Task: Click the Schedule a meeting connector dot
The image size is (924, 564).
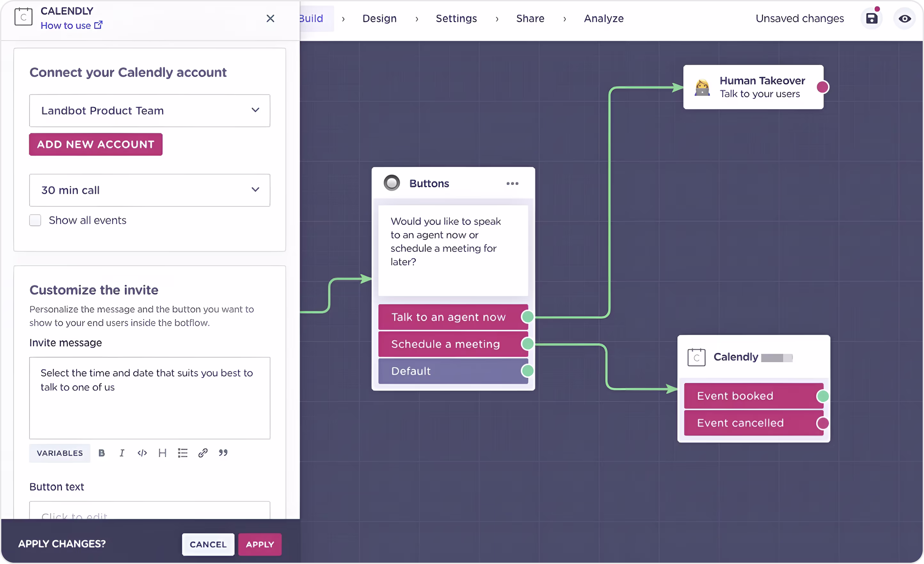Action: point(528,344)
